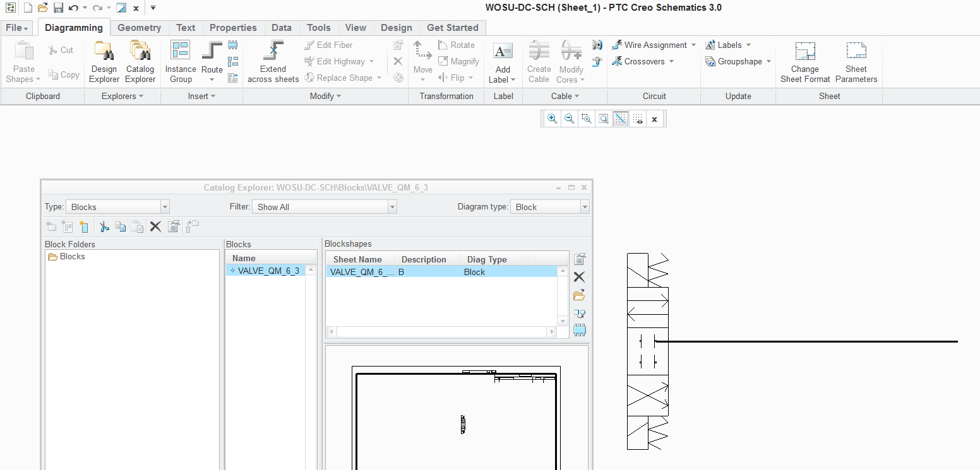Switch to the Text tab

click(186, 28)
